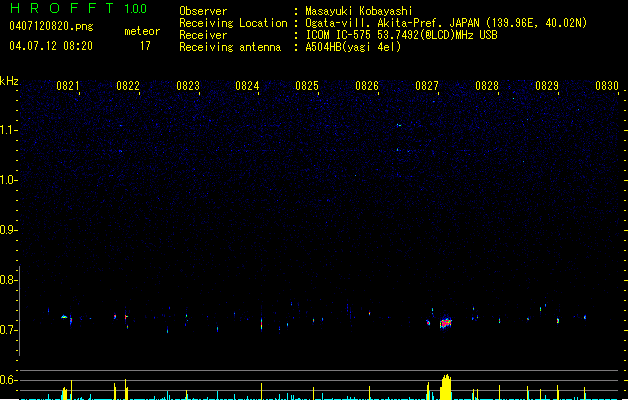Click the kHz axis unit label
629x400 pixels.
9,81
